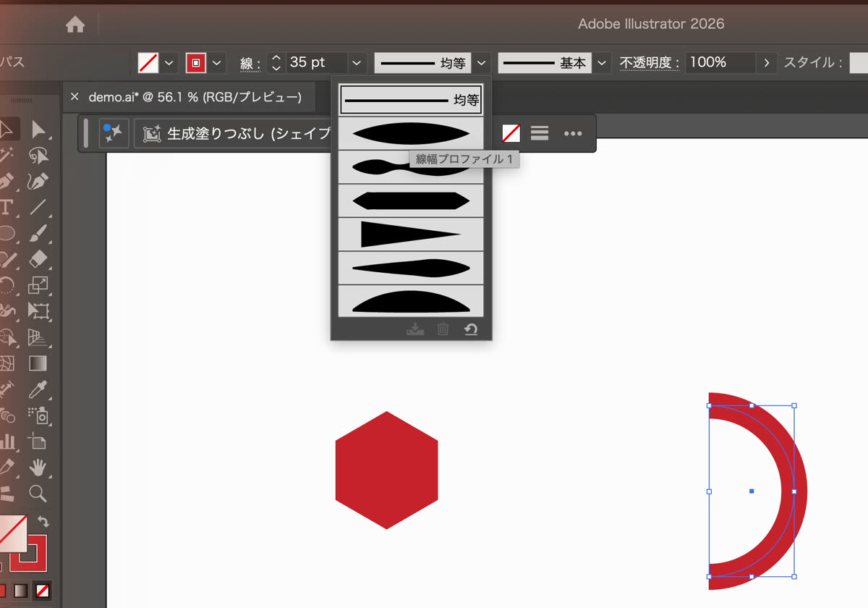Image resolution: width=868 pixels, height=608 pixels.
Task: Select the Hand tool
Action: [x=38, y=468]
